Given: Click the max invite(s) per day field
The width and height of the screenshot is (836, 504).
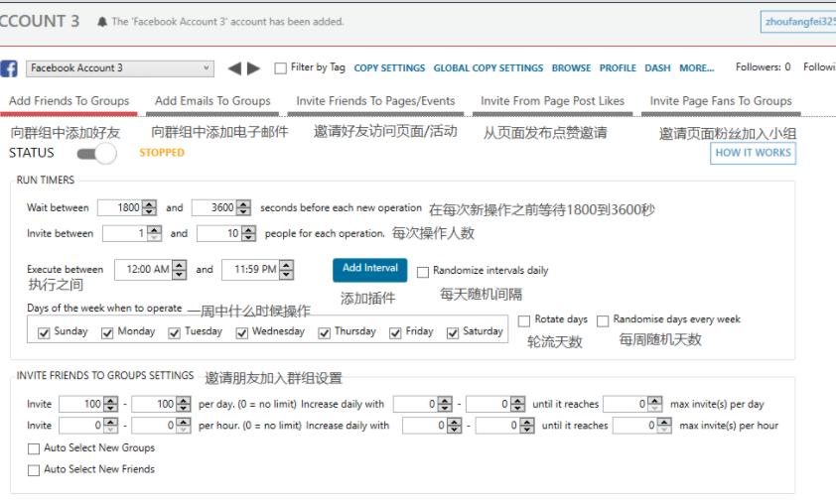Looking at the screenshot, I should (626, 404).
